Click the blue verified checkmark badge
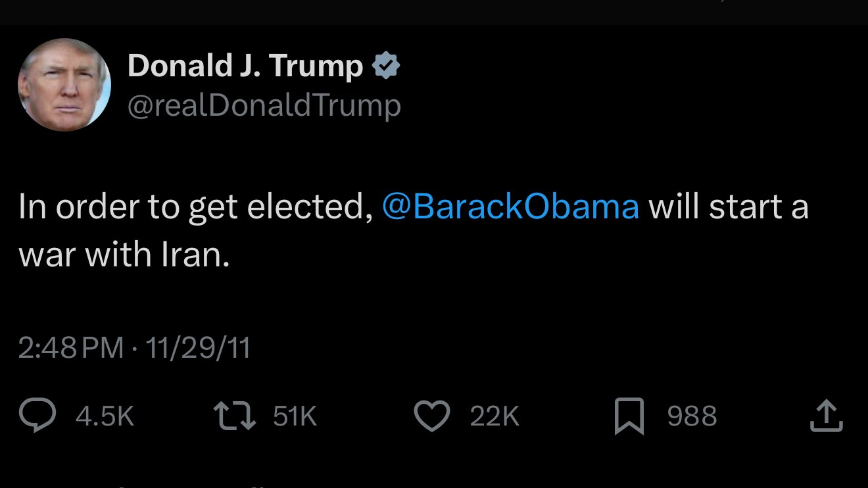 click(x=386, y=66)
